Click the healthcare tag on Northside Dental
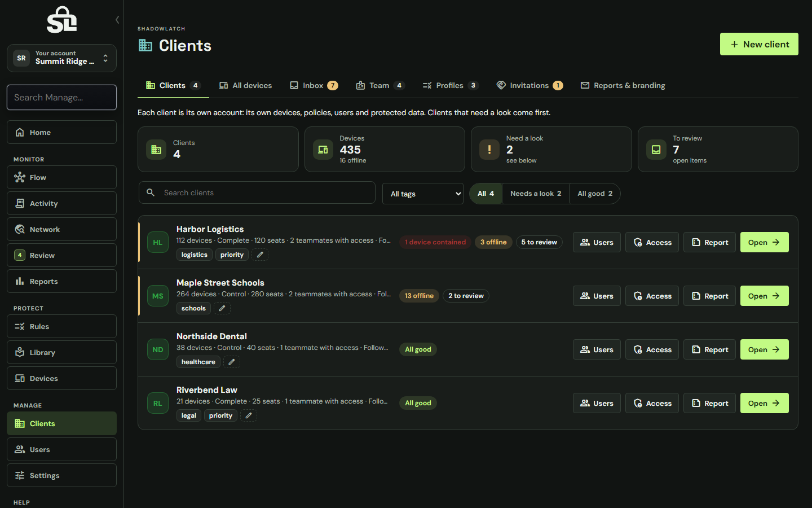Image resolution: width=812 pixels, height=508 pixels. [x=198, y=362]
